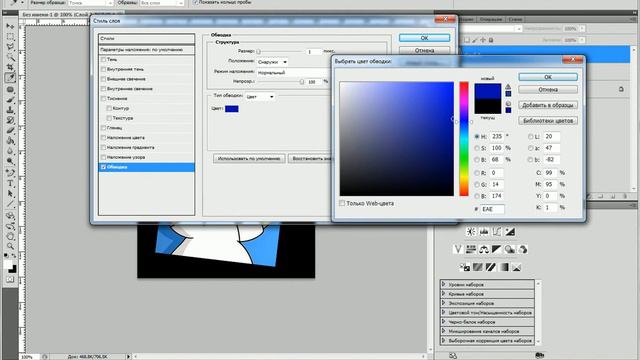Switch to the Стили panel tab
Viewport: 640px width, 360px height.
point(516,19)
